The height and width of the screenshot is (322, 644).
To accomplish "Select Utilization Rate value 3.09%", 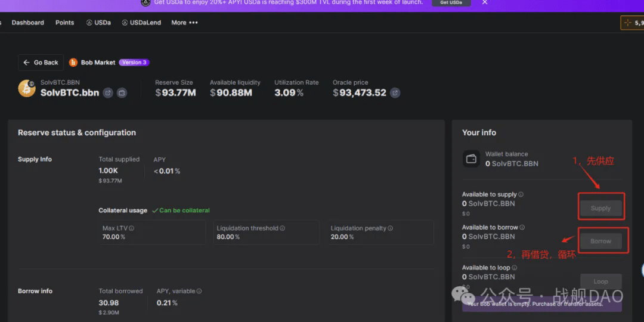I will (289, 93).
